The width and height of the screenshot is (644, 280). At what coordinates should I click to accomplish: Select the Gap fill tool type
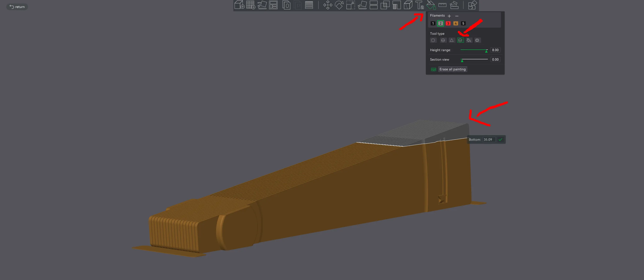click(477, 40)
